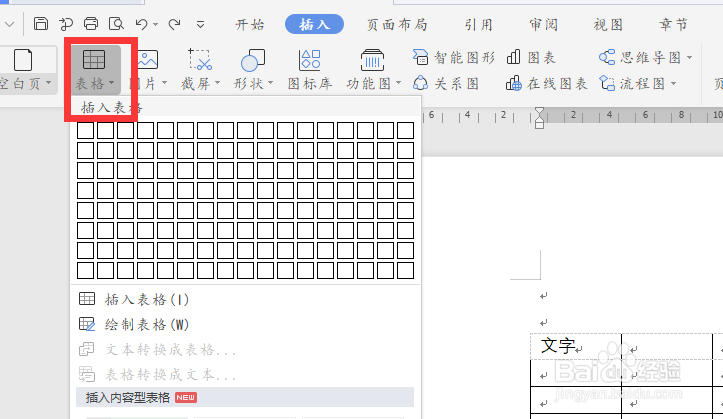Click the 思维导图 mind map icon
Image resolution: width=723 pixels, height=419 pixels.
pyautogui.click(x=607, y=58)
